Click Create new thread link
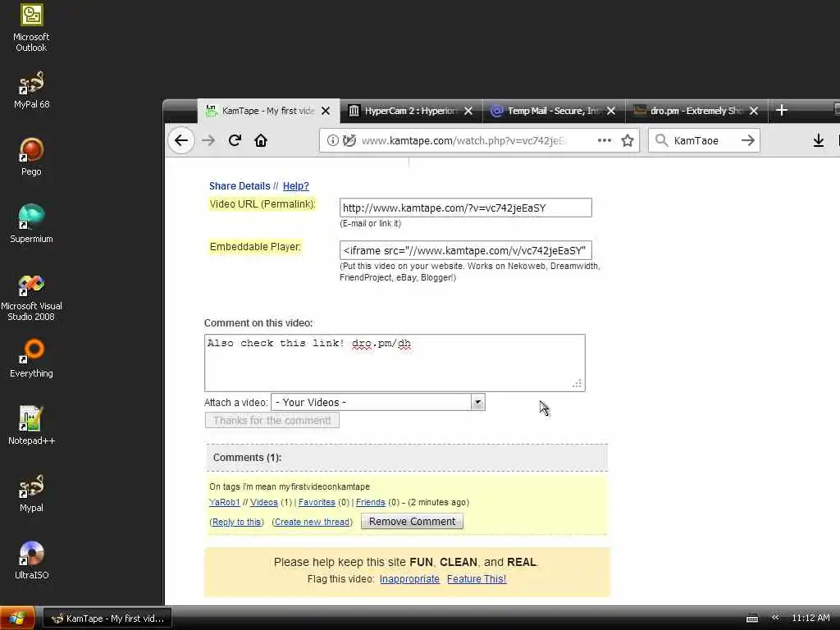840x630 pixels. point(313,522)
